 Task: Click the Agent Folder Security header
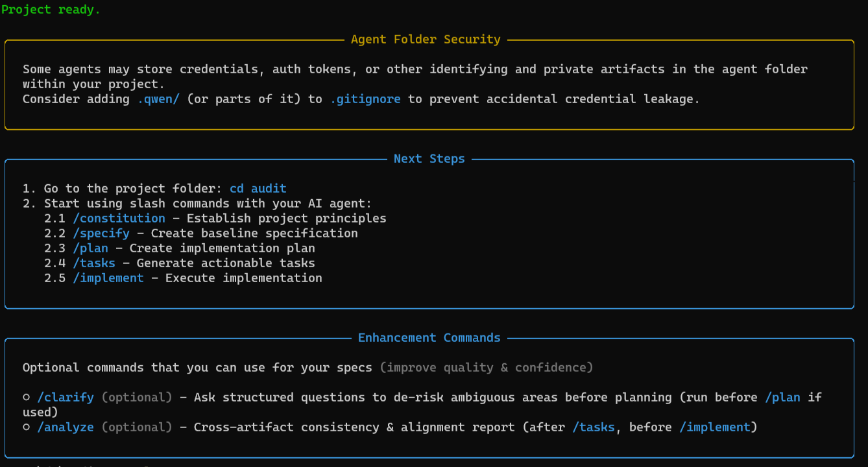point(425,39)
